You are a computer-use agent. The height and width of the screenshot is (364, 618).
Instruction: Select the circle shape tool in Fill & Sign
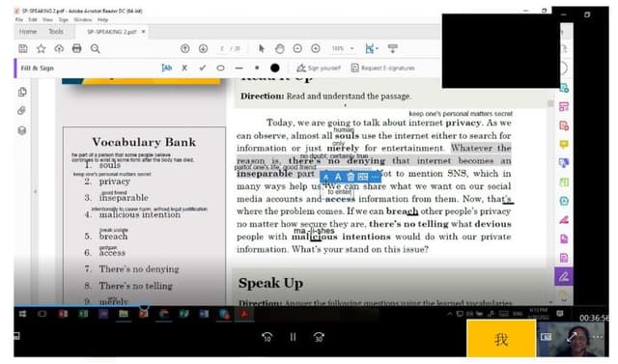pos(220,68)
